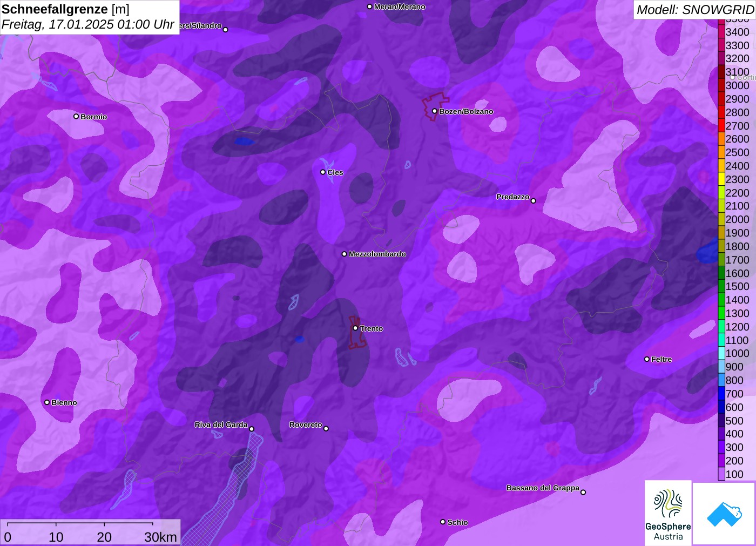Click the legend value 3300
The height and width of the screenshot is (546, 756).
coord(738,45)
